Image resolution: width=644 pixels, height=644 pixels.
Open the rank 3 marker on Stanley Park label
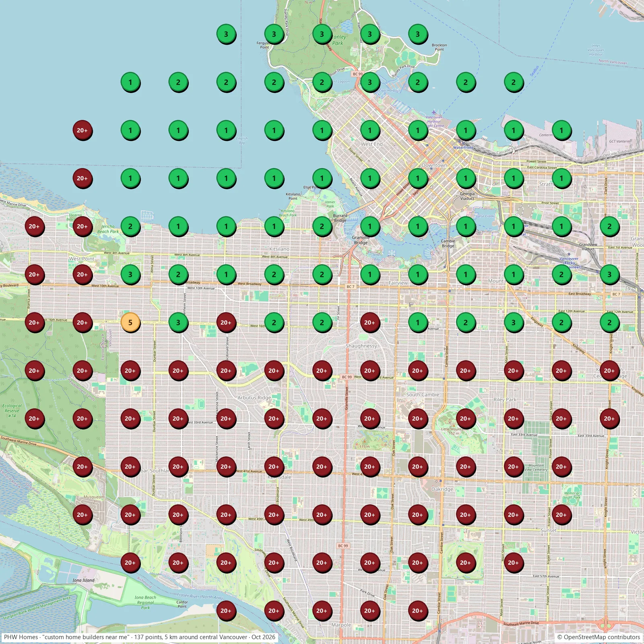(322, 34)
